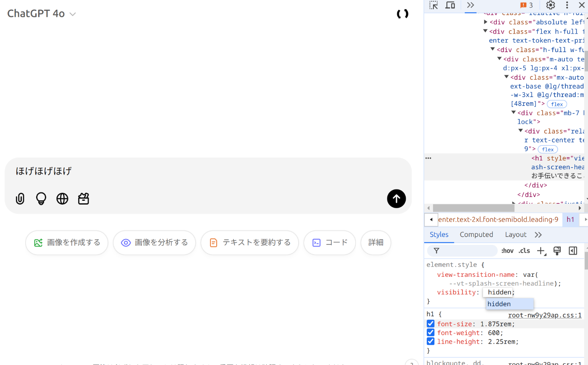Open the ChatGPT 4o model dropdown

click(42, 14)
